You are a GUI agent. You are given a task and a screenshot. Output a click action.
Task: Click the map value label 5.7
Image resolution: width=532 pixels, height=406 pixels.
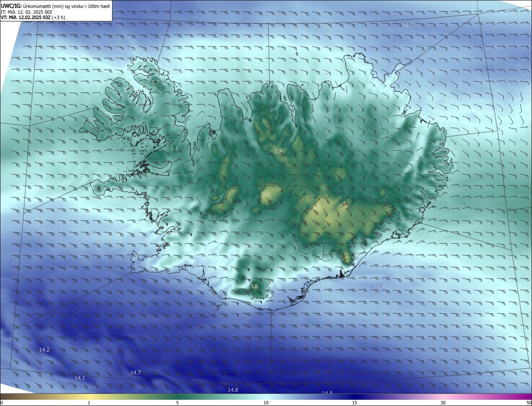click(155, 83)
